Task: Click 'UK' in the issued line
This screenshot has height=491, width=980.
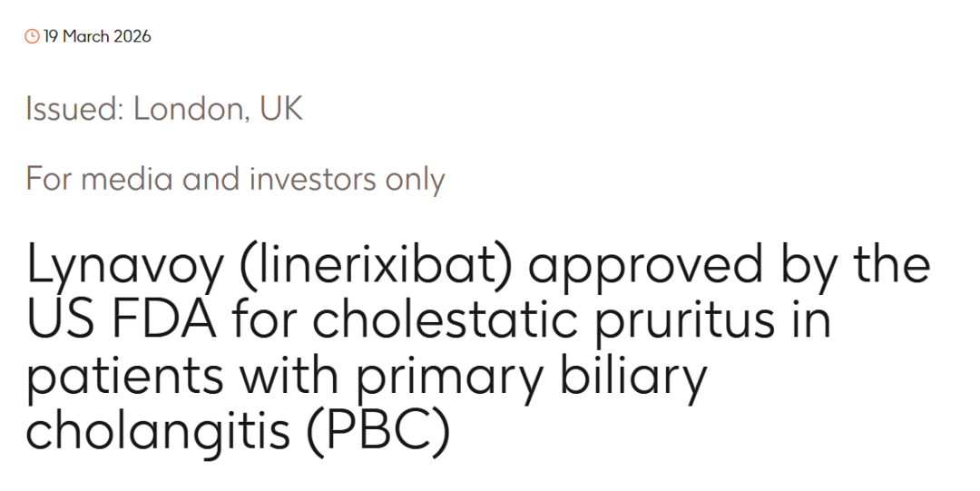Action: tap(280, 110)
